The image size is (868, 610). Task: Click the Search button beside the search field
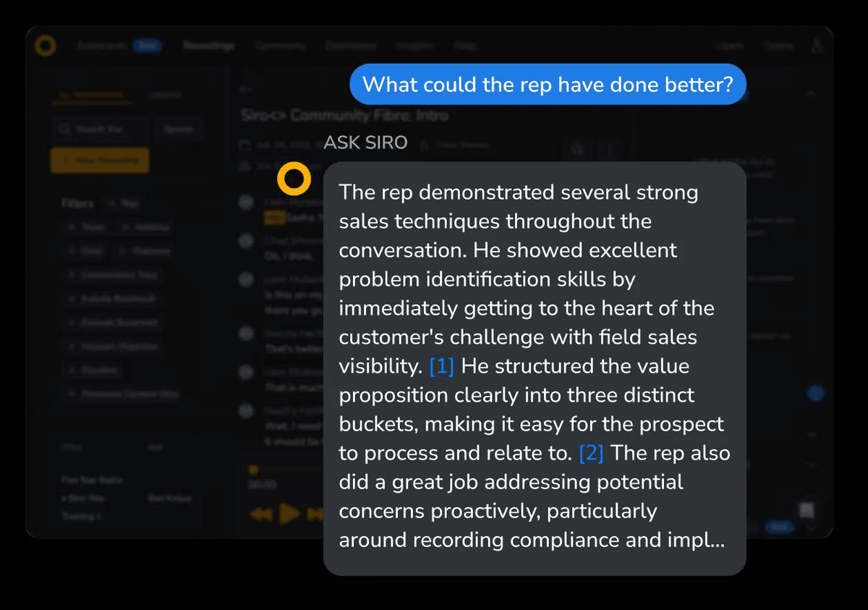[x=179, y=130]
